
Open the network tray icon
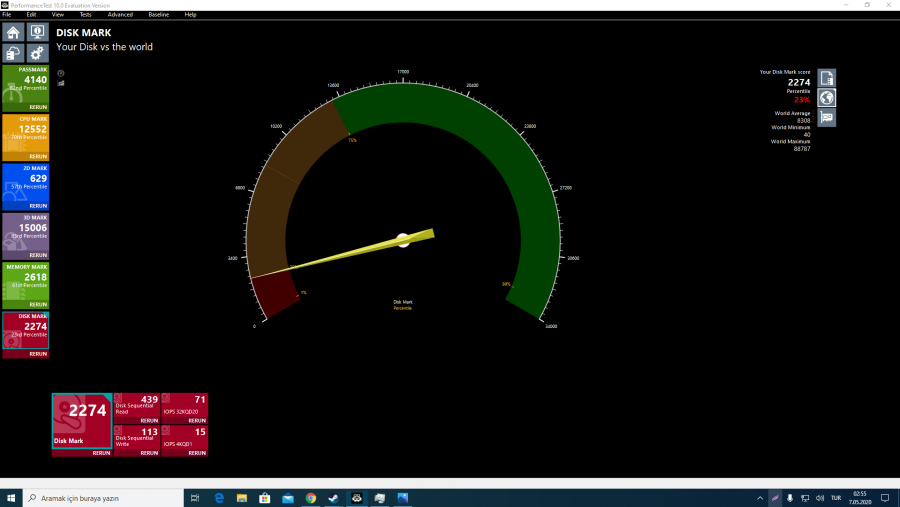point(805,498)
